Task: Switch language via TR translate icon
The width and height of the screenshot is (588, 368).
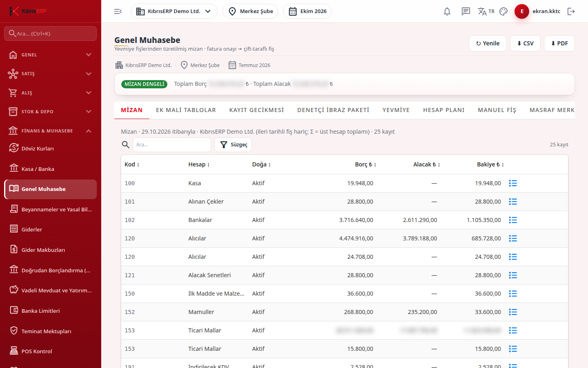Action: click(486, 11)
